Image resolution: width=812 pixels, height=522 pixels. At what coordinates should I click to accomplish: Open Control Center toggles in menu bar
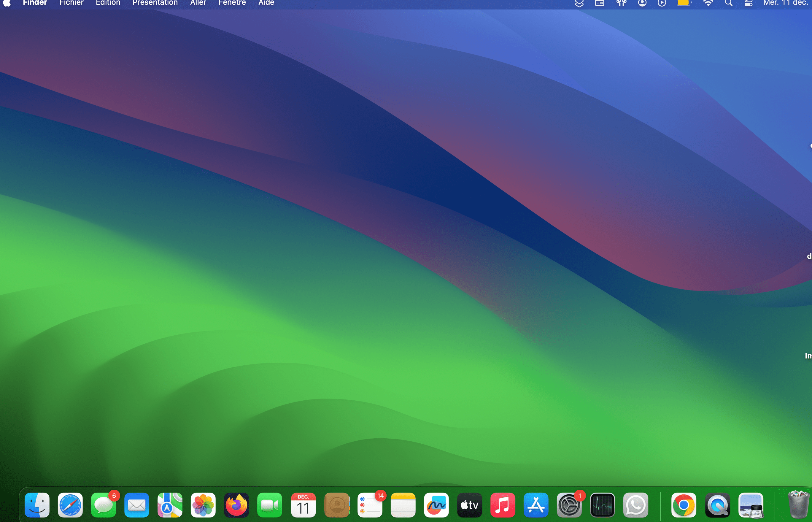pos(748,3)
